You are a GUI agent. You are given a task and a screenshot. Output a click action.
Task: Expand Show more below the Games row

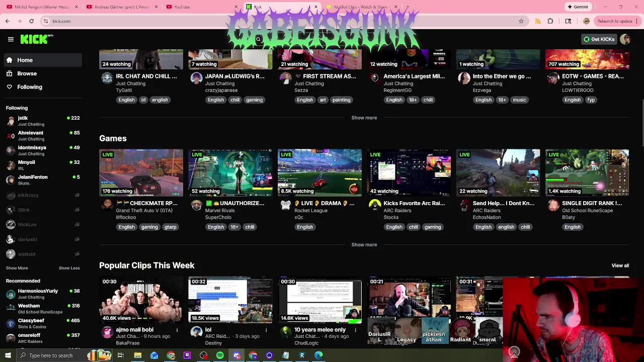pos(364,245)
